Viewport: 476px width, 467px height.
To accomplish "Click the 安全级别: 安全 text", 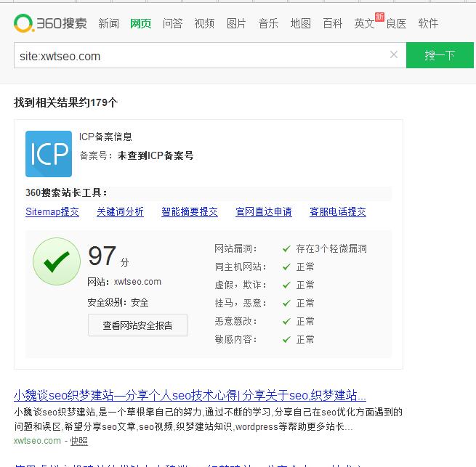I will coord(118,303).
